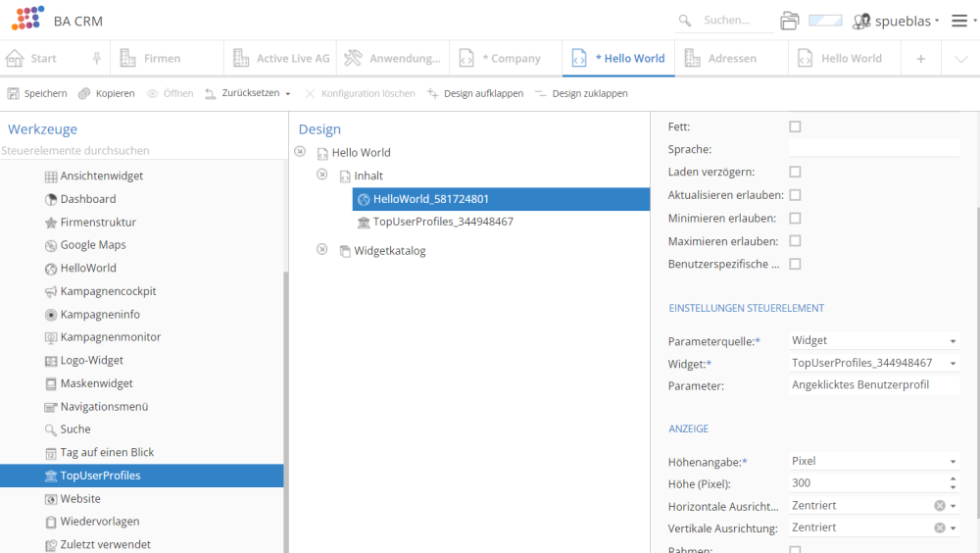This screenshot has height=553, width=980.
Task: Pin the Start tab with pin icon
Action: [x=96, y=58]
